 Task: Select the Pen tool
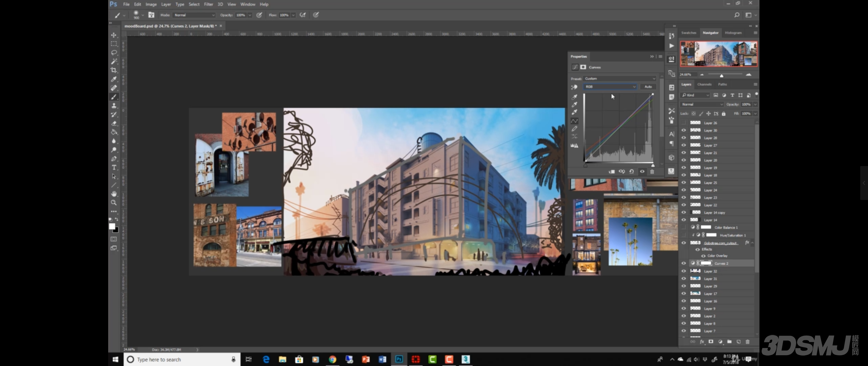(x=114, y=159)
